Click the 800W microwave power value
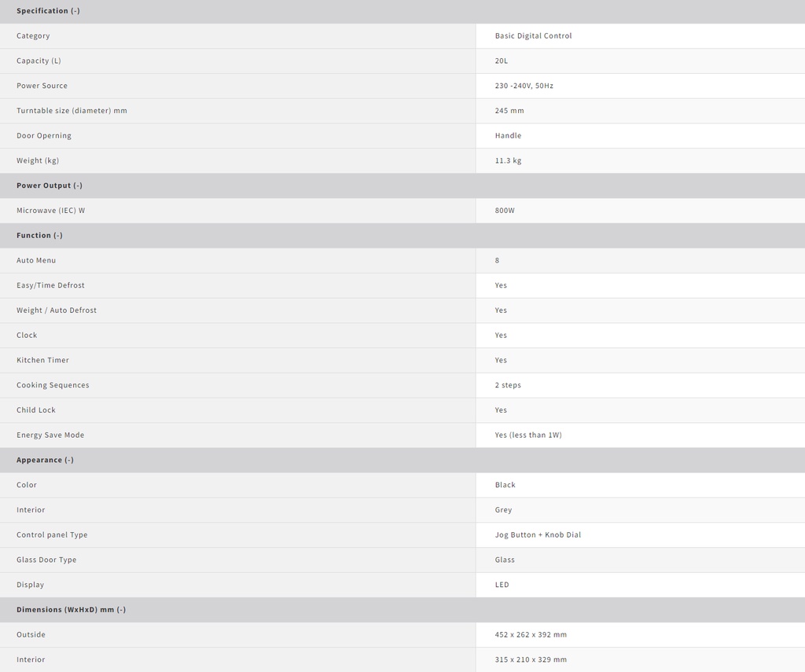 [505, 211]
